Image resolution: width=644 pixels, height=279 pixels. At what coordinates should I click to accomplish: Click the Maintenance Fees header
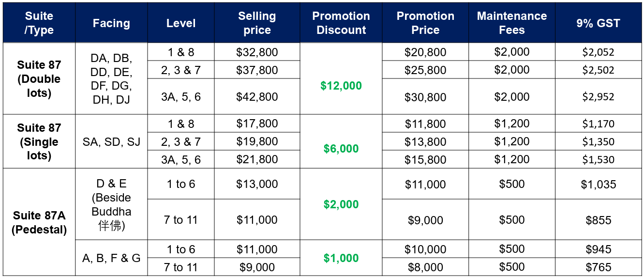512,23
